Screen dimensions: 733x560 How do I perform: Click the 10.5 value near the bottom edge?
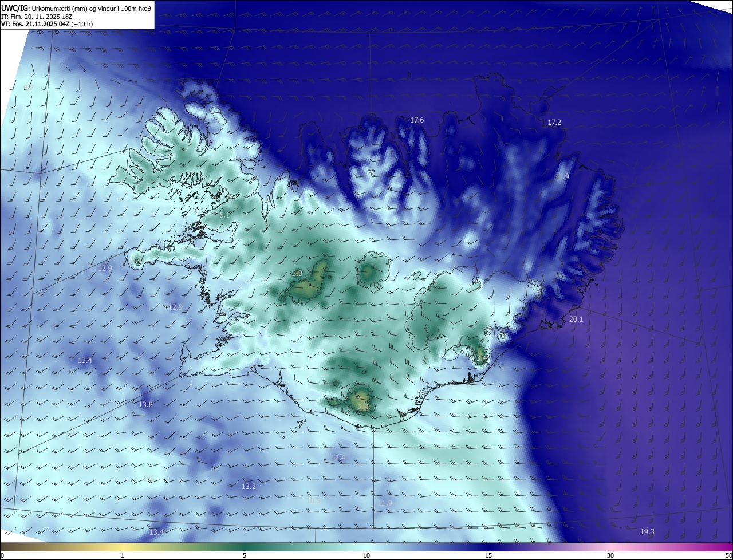click(x=314, y=500)
